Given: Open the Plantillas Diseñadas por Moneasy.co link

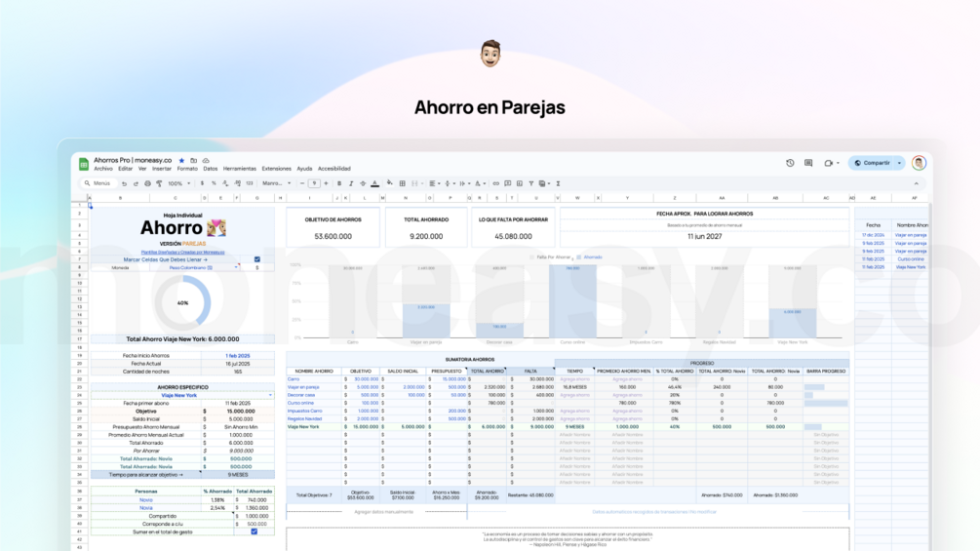Looking at the screenshot, I should (182, 253).
